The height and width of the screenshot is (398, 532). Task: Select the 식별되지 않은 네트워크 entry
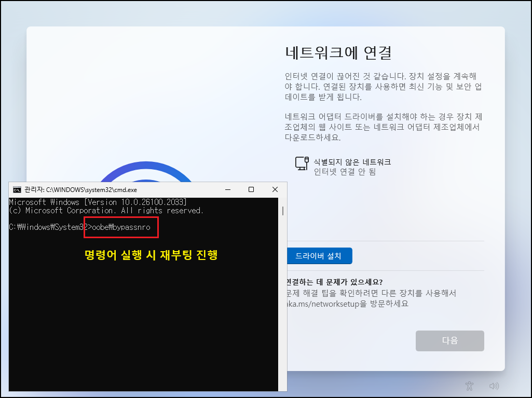[343, 167]
